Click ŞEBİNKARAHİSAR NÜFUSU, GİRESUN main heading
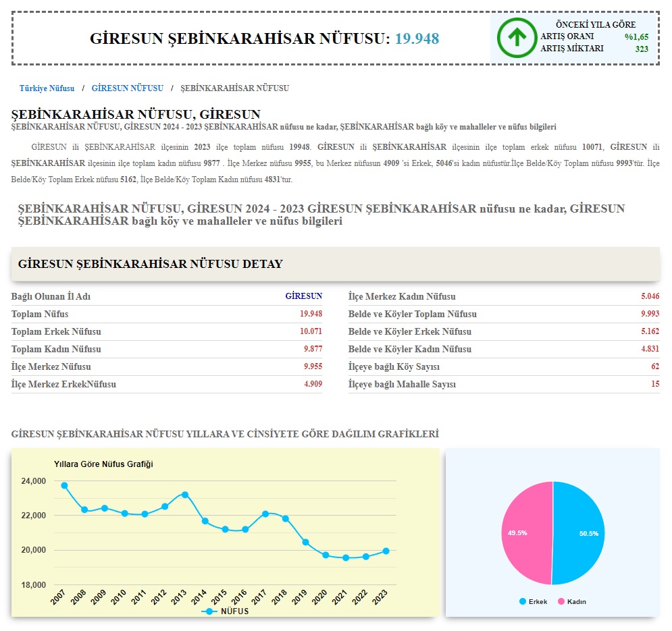 [136, 114]
